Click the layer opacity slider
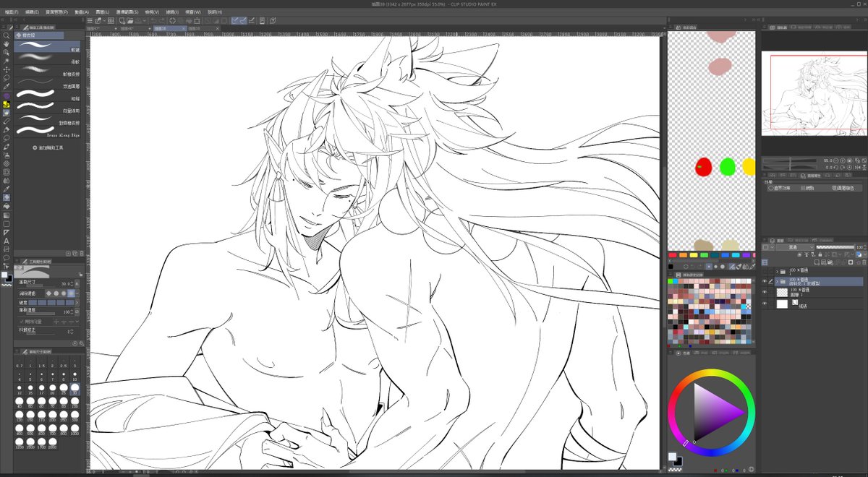 tap(834, 247)
